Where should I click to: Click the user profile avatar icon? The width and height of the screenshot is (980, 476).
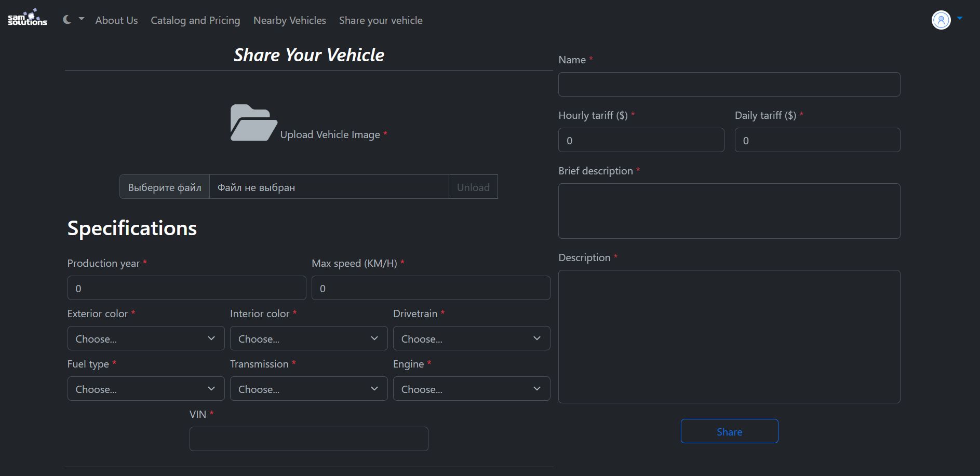tap(941, 20)
